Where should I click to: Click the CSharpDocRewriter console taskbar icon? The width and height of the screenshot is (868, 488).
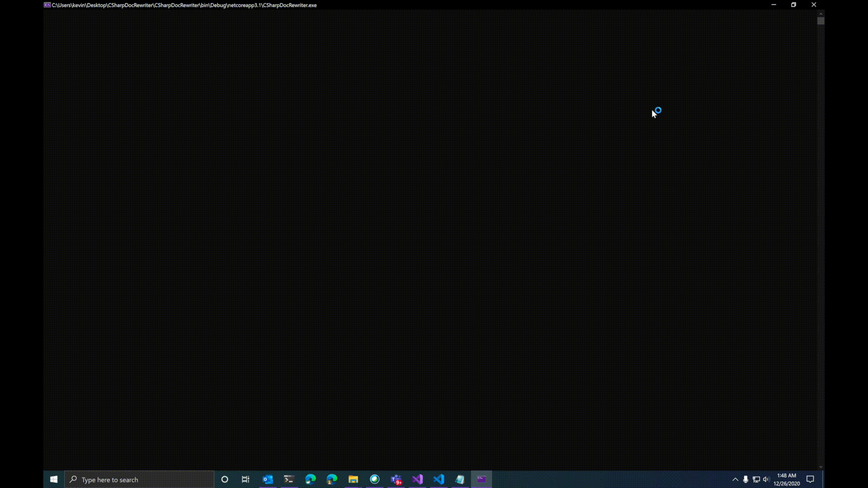click(481, 479)
